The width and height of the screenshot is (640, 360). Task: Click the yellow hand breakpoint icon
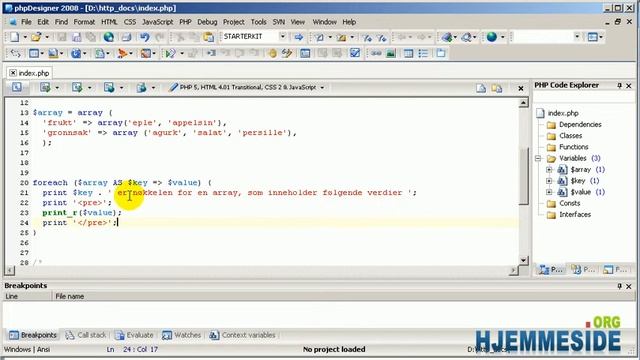point(272,53)
